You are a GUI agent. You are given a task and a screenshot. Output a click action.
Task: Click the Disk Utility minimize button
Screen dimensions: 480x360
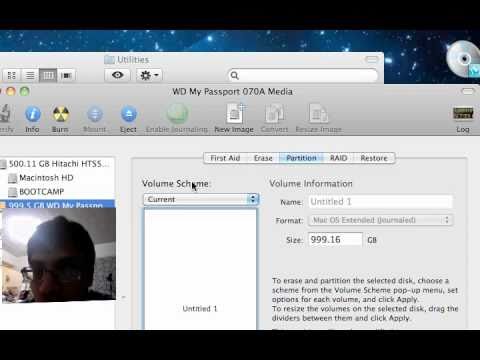[11, 91]
